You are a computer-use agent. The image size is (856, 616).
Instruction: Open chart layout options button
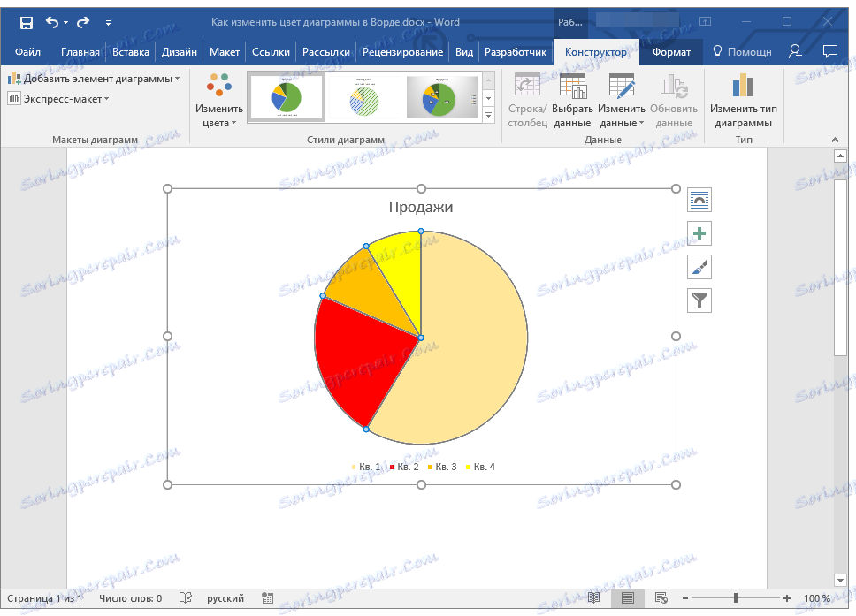(x=699, y=201)
